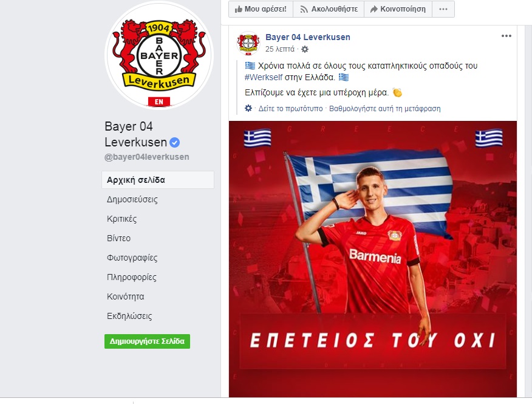Open the page actions three-dot button
This screenshot has height=404, width=532.
tap(443, 9)
